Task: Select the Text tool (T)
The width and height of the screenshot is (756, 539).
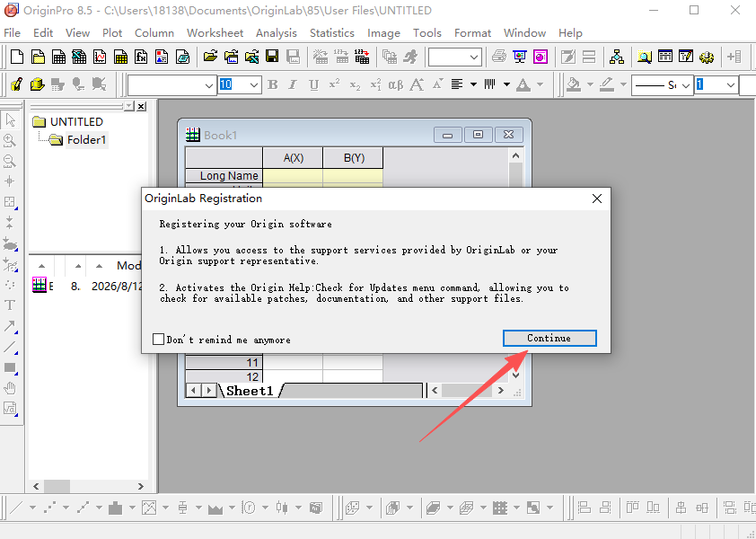Action: tap(10, 305)
